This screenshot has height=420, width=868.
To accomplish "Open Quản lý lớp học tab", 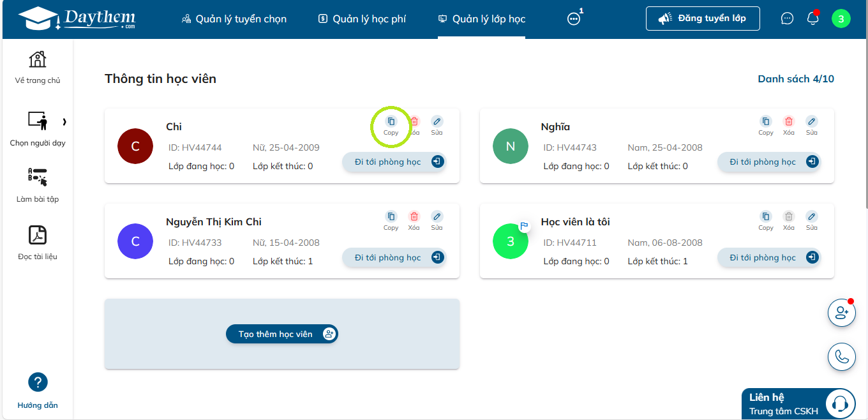I will point(481,19).
